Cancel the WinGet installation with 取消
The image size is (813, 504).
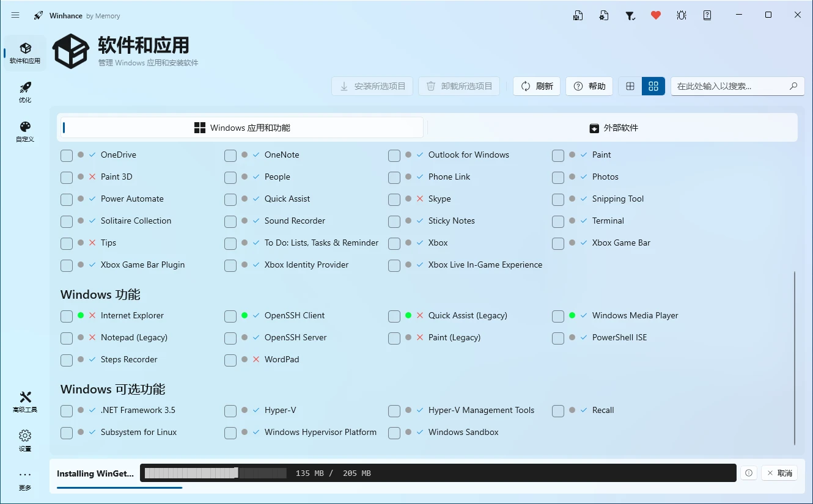779,473
